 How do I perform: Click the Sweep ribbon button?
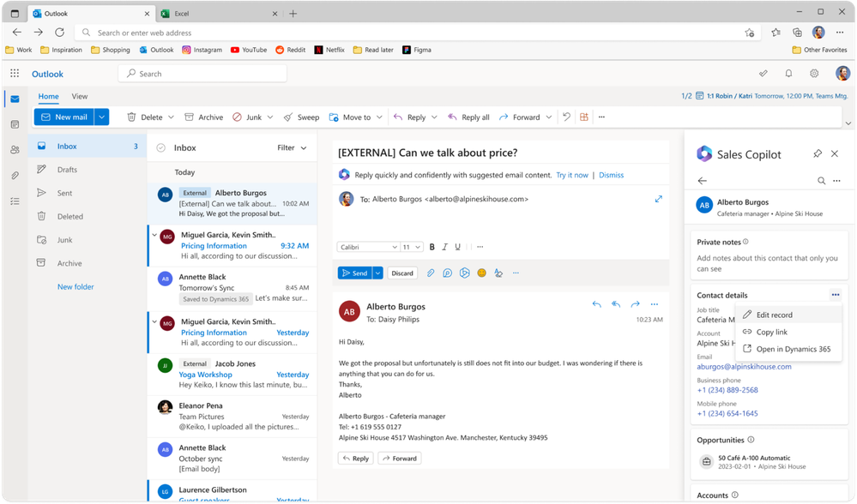301,117
